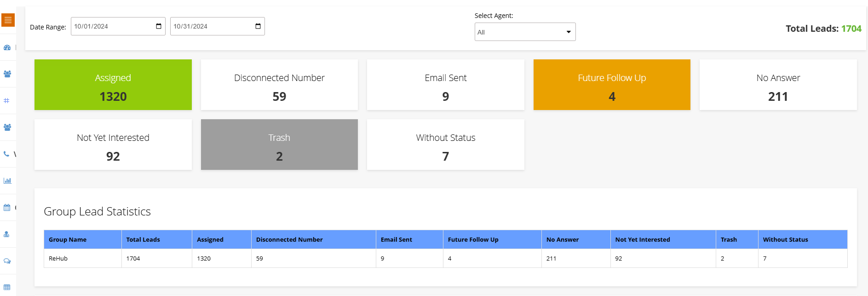Open the dashboard gauge icon in sidebar
This screenshot has height=296, width=868.
pyautogui.click(x=7, y=47)
